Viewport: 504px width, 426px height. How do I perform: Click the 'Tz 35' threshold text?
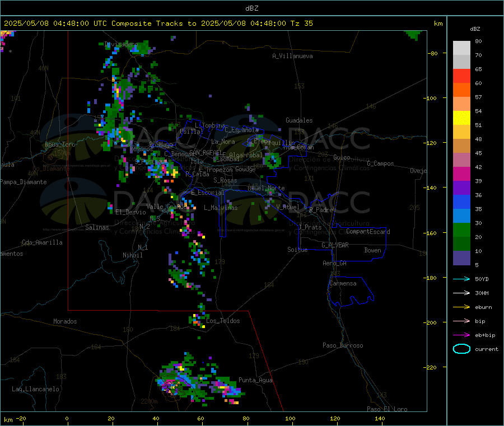[301, 24]
